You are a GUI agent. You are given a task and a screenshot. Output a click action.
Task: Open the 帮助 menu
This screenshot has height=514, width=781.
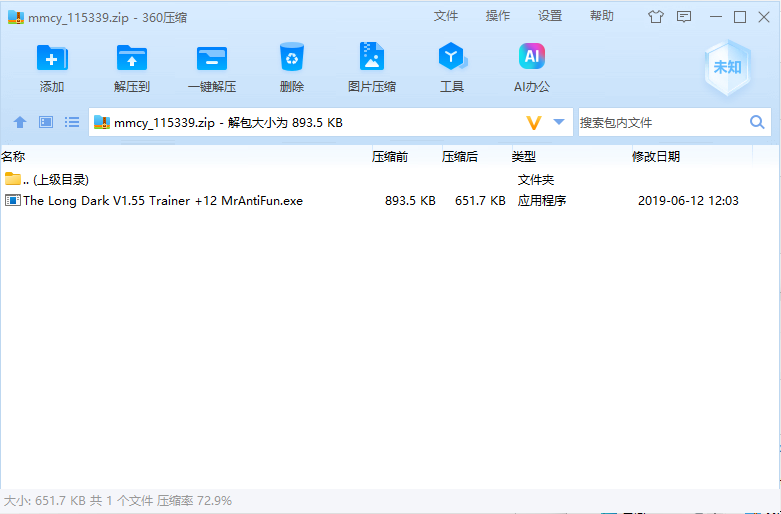(x=602, y=16)
